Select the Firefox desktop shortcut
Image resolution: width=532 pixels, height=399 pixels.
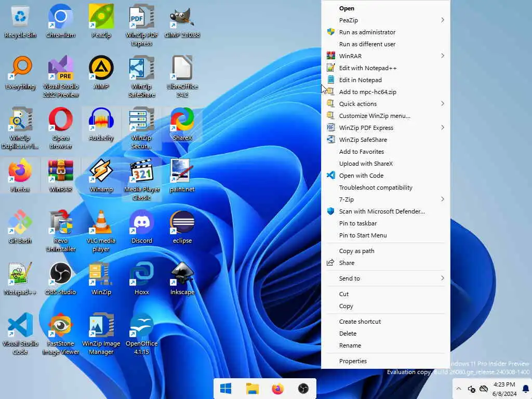[x=20, y=176]
